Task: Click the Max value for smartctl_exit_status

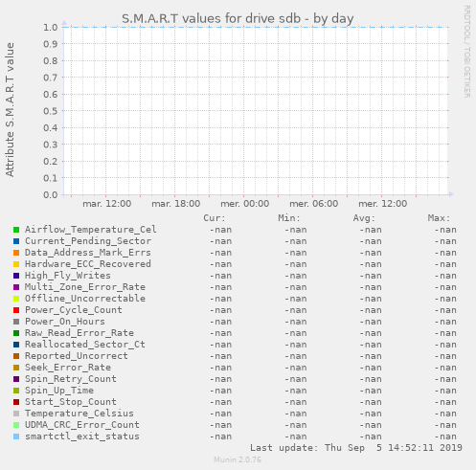Action: click(445, 436)
